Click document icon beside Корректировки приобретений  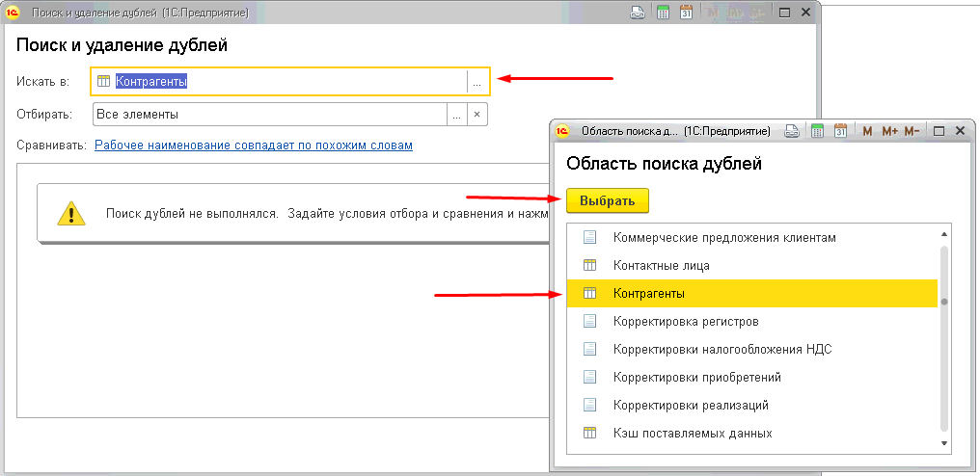pos(590,378)
